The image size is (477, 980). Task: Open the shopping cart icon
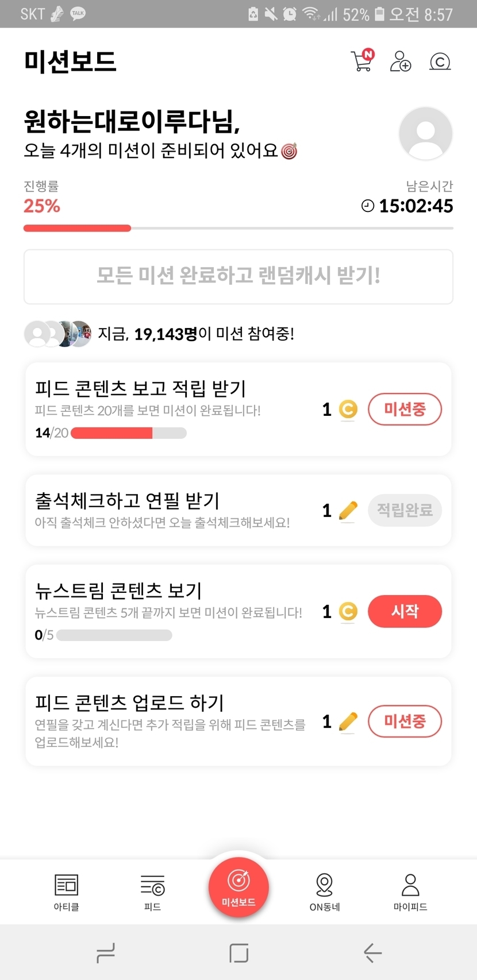[362, 61]
